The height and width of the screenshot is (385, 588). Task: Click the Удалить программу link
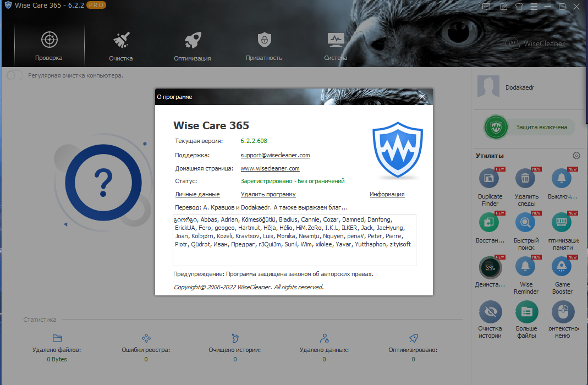pyautogui.click(x=268, y=194)
